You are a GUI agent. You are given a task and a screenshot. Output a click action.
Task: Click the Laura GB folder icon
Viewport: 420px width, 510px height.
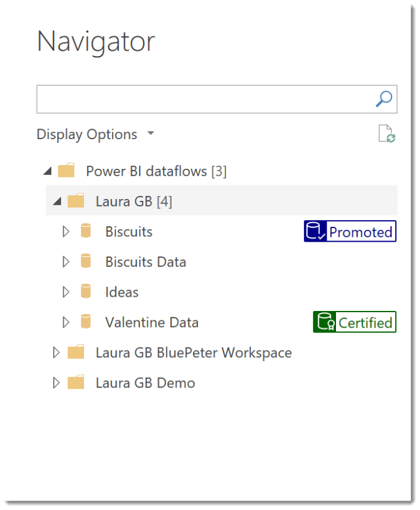pos(76,201)
